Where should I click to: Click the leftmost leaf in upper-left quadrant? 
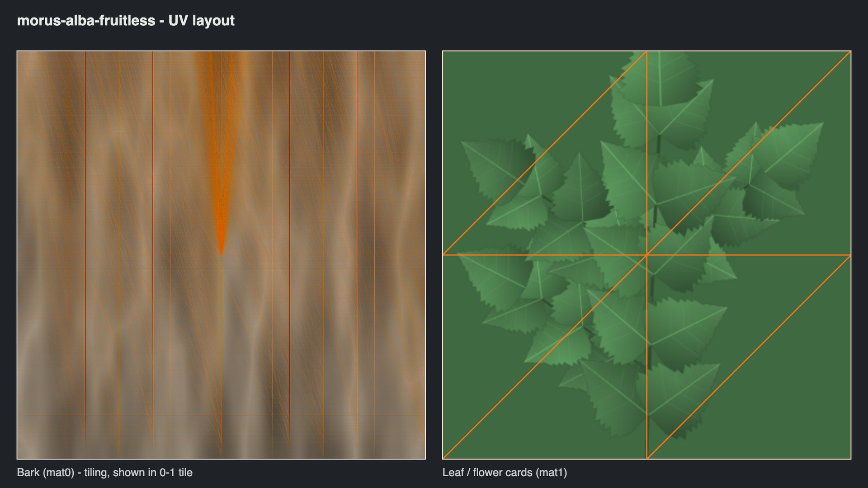pyautogui.click(x=497, y=168)
